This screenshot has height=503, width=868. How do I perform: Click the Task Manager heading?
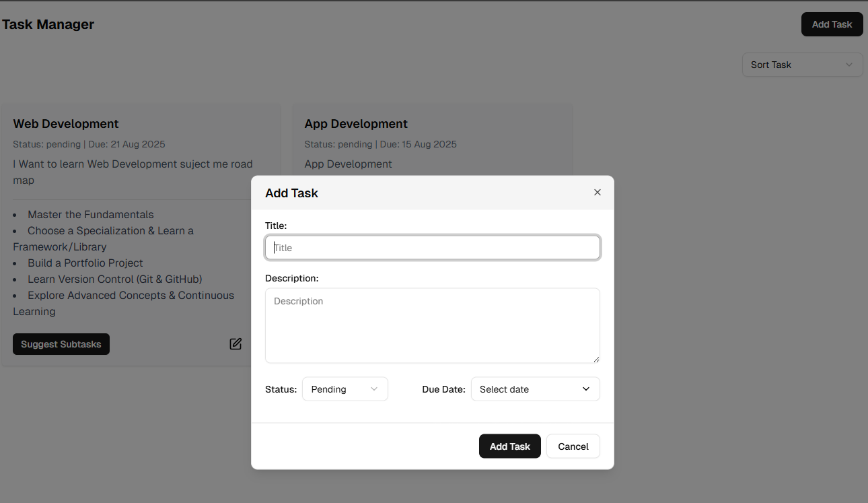[x=48, y=25]
